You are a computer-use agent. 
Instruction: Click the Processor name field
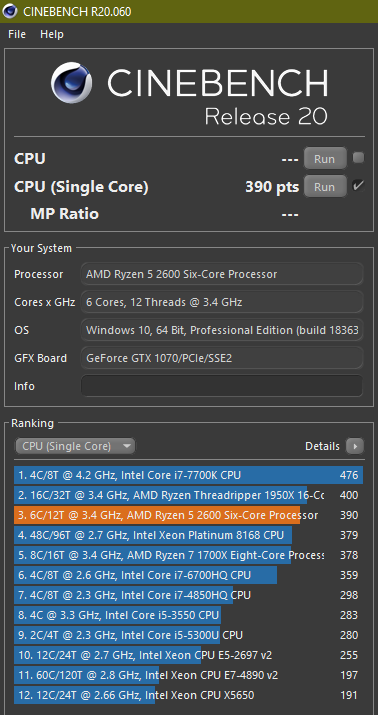pyautogui.click(x=222, y=274)
